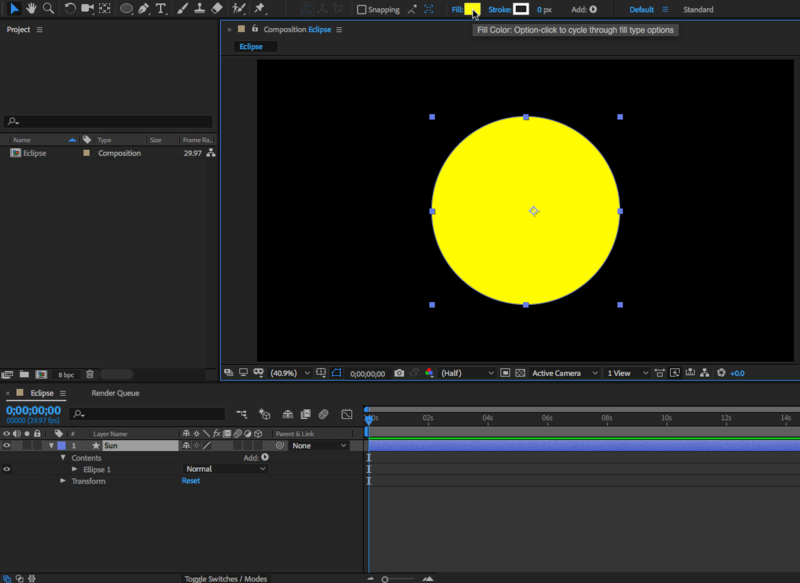Toggle visibility of Ellipse 1
Viewport: 800px width, 583px height.
7,469
